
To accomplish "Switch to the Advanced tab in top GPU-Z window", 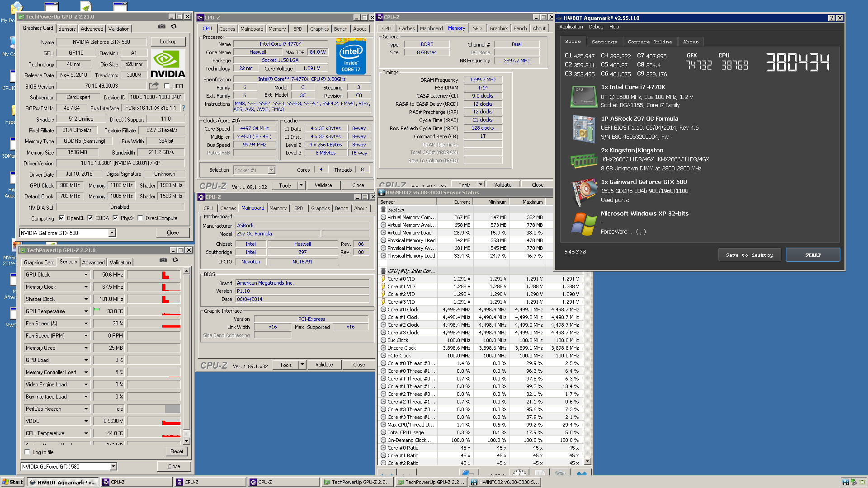I will click(x=92, y=28).
